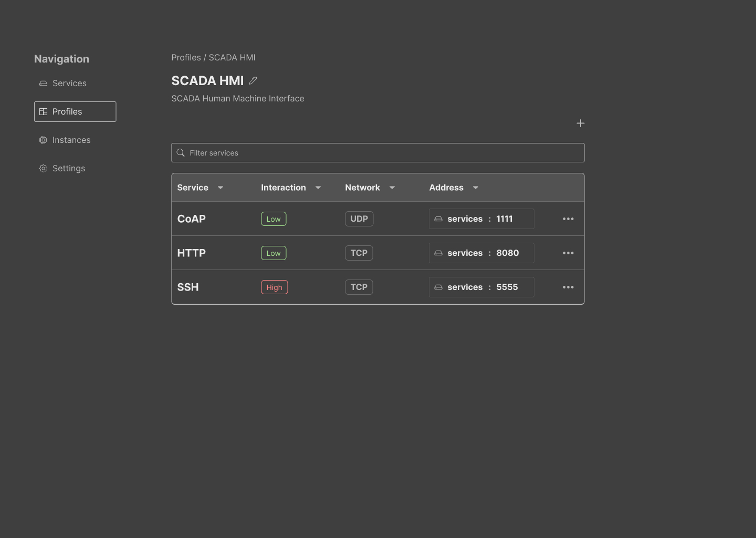Open the three-dot menu for SSH row
The width and height of the screenshot is (756, 538).
(x=568, y=287)
